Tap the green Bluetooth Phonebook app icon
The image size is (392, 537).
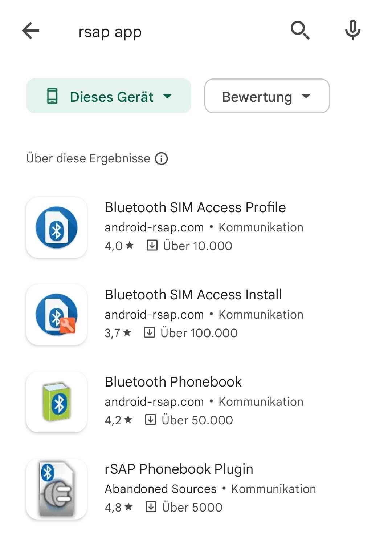click(57, 402)
